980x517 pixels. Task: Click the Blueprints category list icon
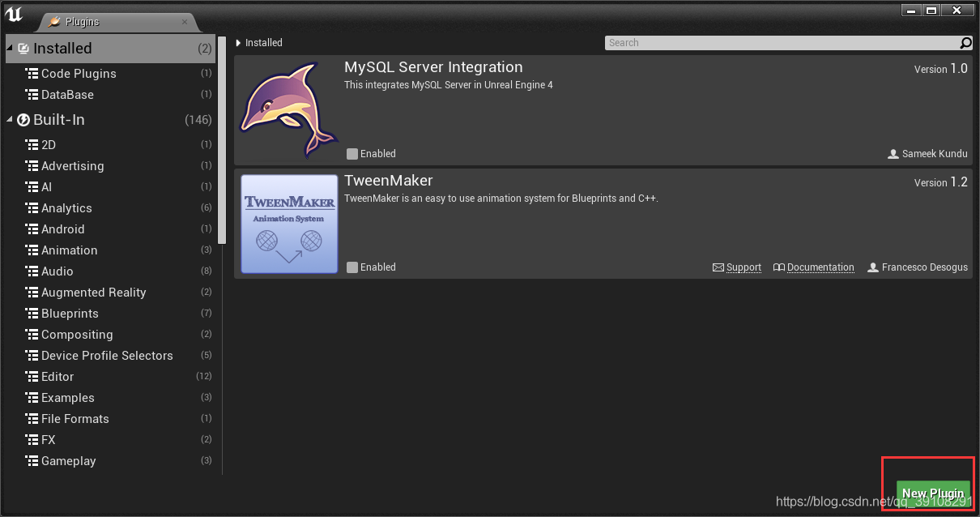[32, 314]
